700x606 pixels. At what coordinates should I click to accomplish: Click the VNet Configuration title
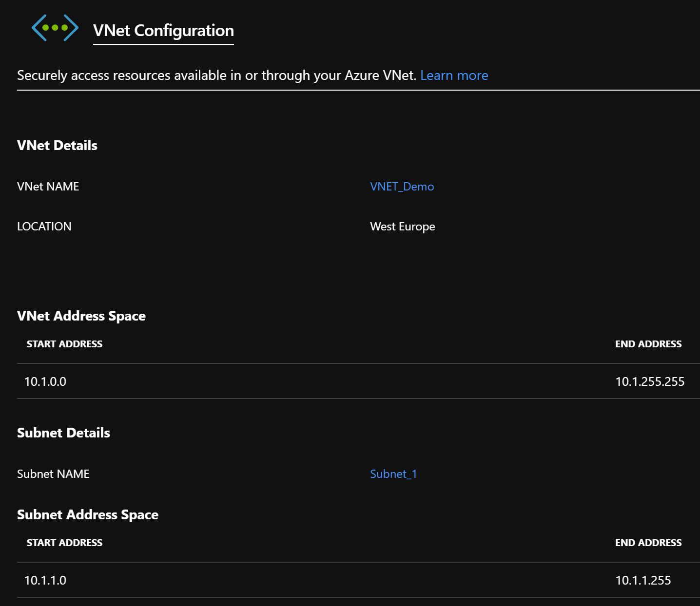[163, 31]
